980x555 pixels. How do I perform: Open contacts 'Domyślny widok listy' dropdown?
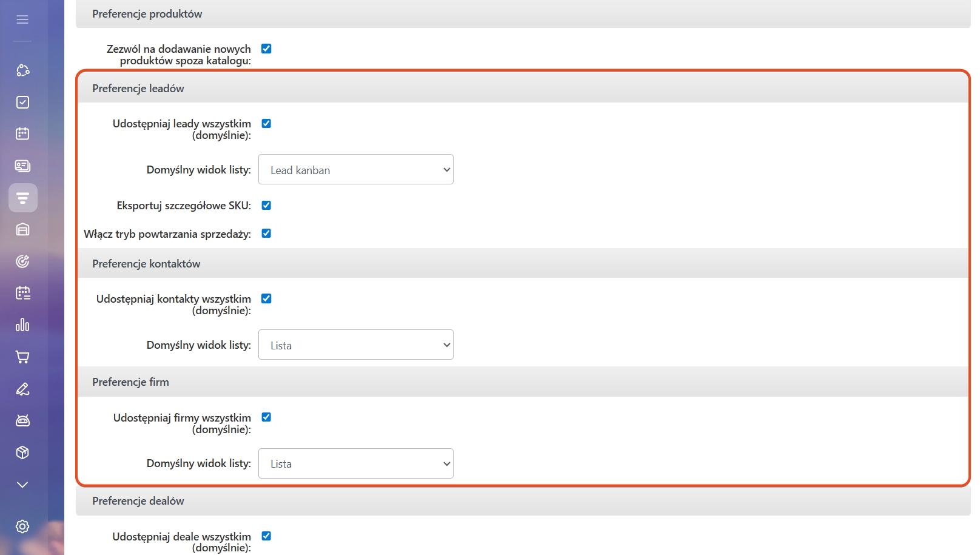tap(356, 345)
